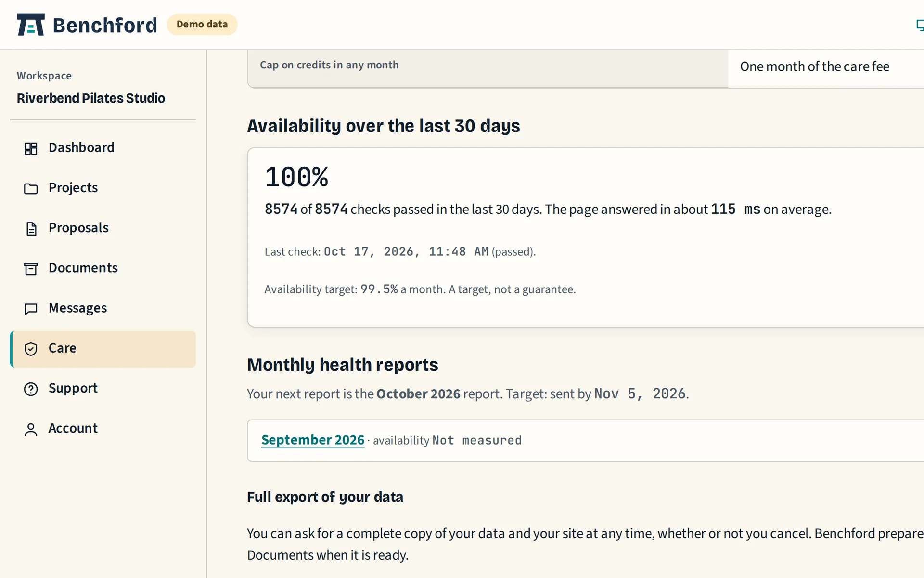This screenshot has width=924, height=578.
Task: Click the bold 'October 2026' report name
Action: pyautogui.click(x=418, y=394)
